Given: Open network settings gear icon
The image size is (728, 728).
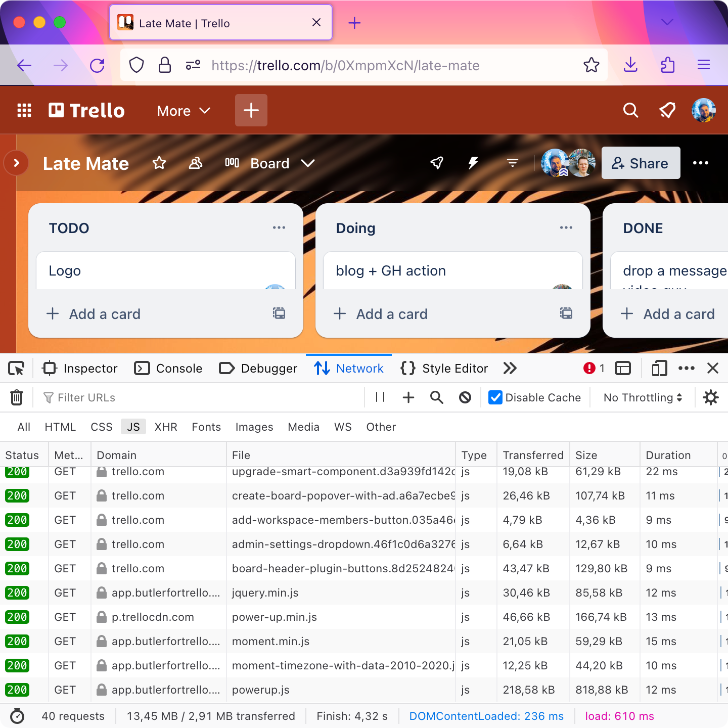Looking at the screenshot, I should coord(711,397).
